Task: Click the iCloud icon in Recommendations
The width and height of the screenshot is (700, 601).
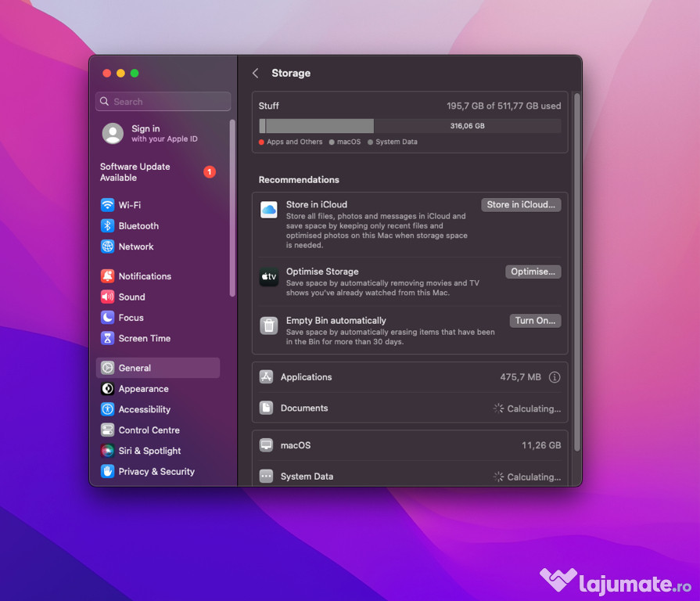Action: 269,210
